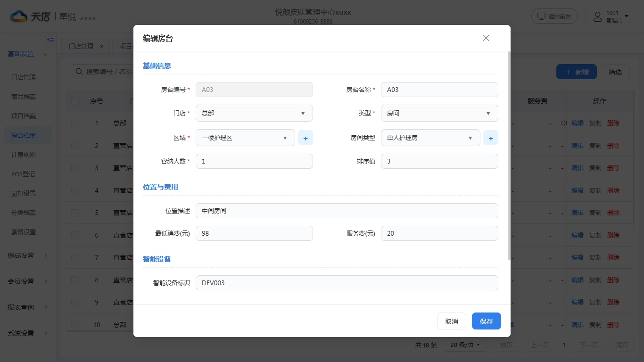Expand the 提成设置 sidebar group
The image size is (644, 362).
click(x=28, y=255)
